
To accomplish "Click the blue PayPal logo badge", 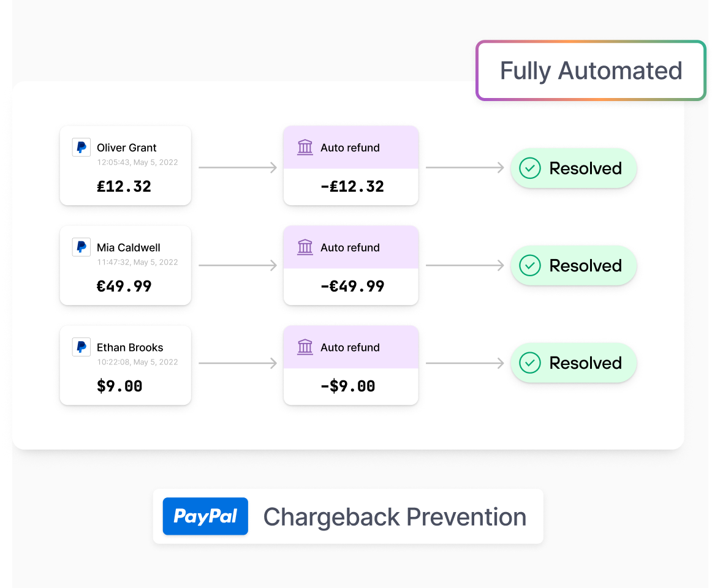I will click(x=205, y=516).
